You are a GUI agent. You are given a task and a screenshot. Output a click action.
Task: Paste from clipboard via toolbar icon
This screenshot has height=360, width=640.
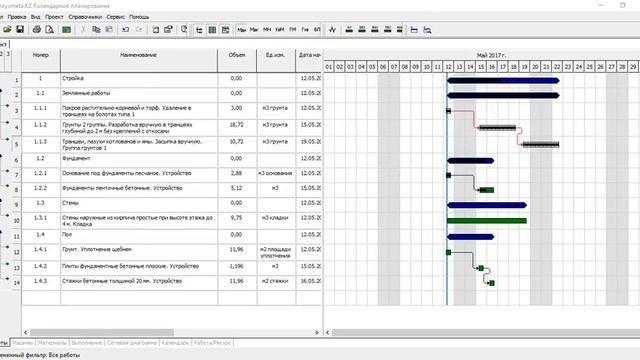coord(109,29)
